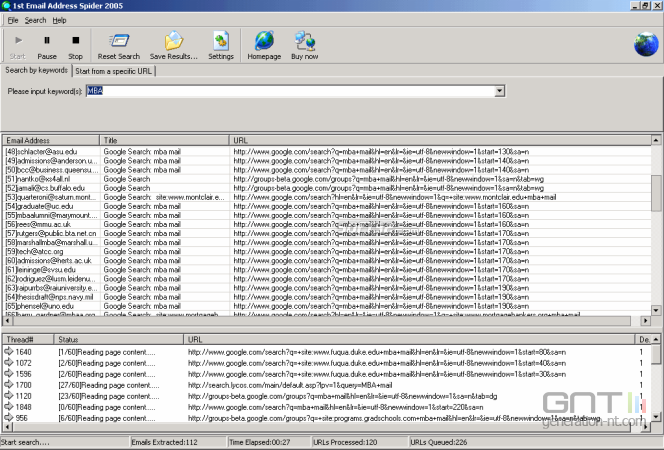Sort thread list by Status column
The image size is (664, 450).
[x=119, y=340]
